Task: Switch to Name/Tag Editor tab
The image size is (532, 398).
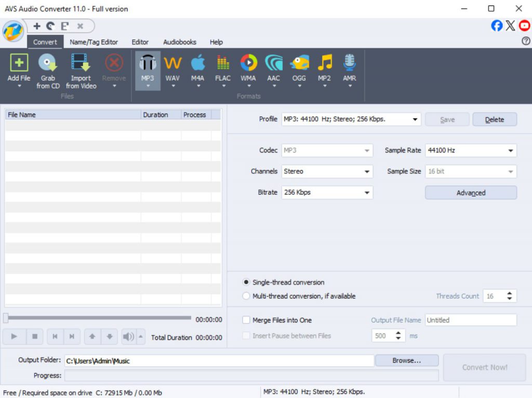Action: (94, 42)
